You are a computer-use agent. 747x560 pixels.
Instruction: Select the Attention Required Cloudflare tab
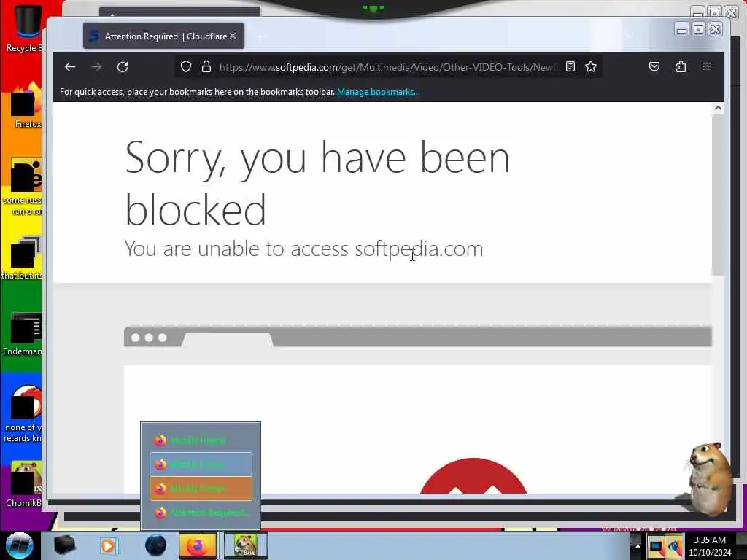tap(163, 36)
